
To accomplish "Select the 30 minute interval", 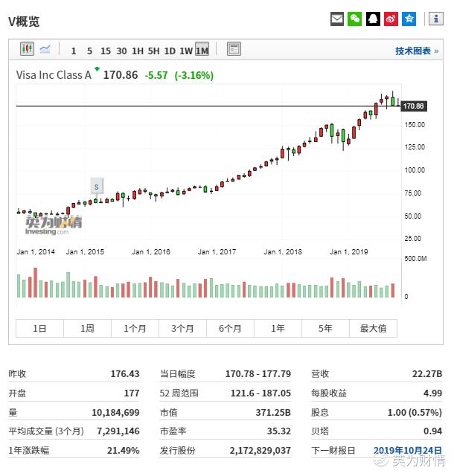I will 121,51.
